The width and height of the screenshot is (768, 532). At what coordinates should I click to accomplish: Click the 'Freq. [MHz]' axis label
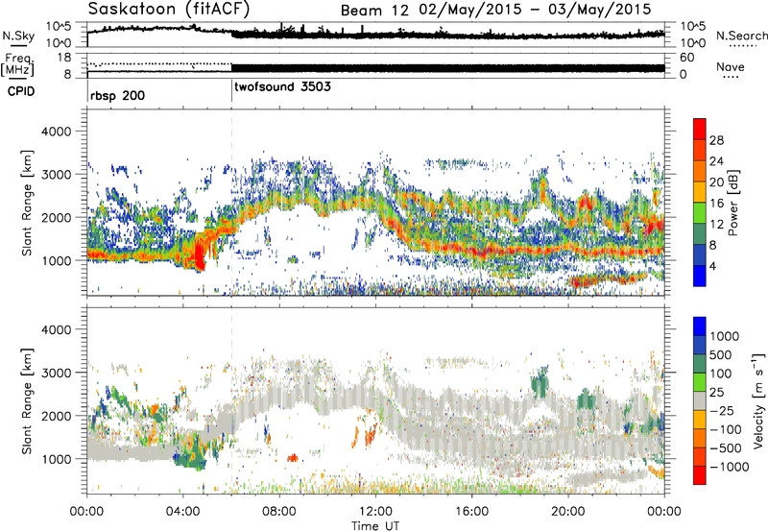[18, 64]
